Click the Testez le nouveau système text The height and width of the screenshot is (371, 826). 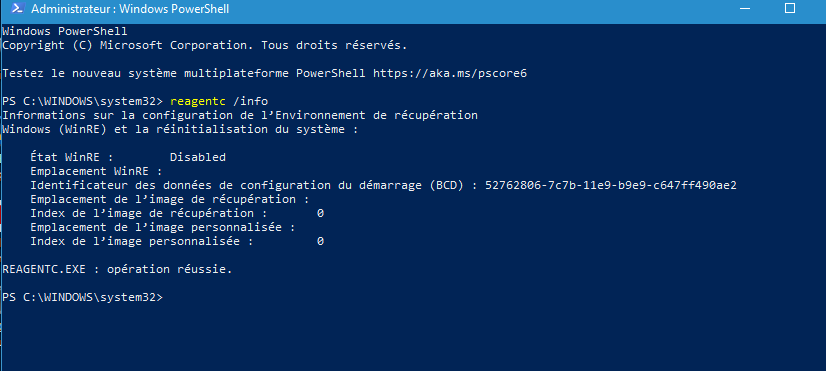92,74
